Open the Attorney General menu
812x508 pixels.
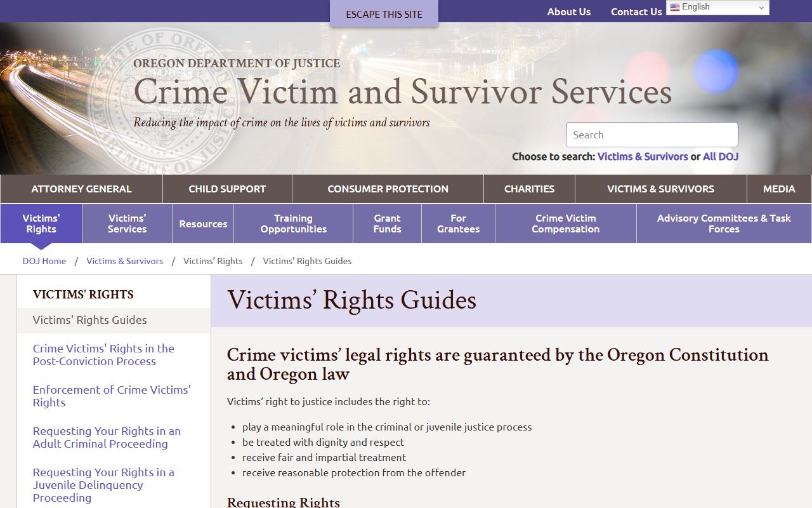(x=81, y=189)
